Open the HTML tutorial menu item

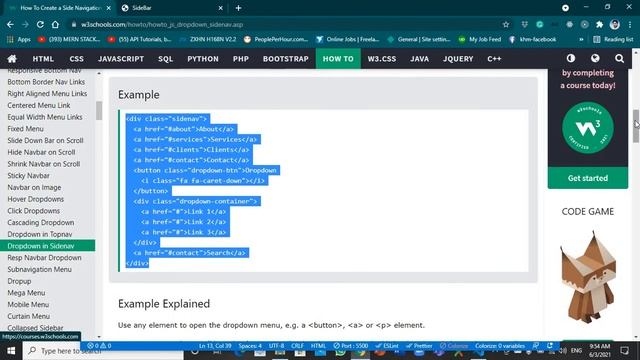tap(43, 59)
